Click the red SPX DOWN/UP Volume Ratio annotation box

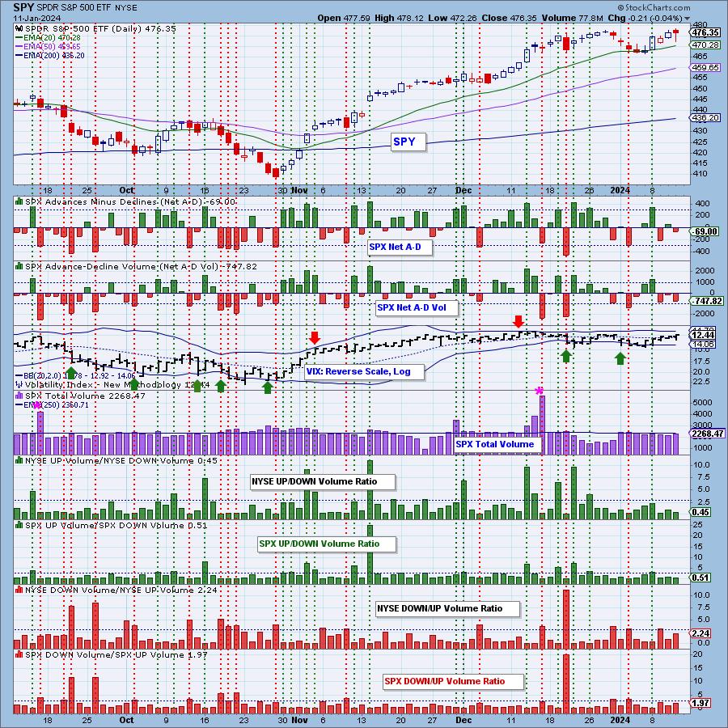pyautogui.click(x=453, y=681)
